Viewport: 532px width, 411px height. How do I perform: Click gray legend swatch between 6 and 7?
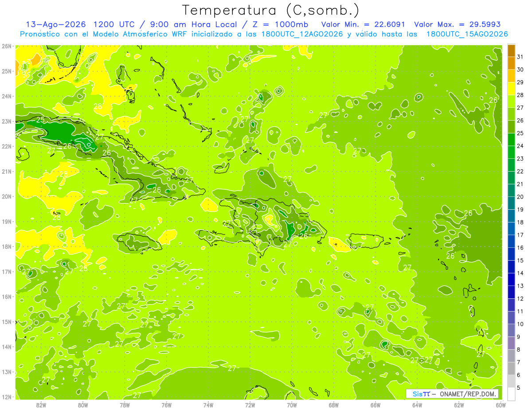point(511,368)
